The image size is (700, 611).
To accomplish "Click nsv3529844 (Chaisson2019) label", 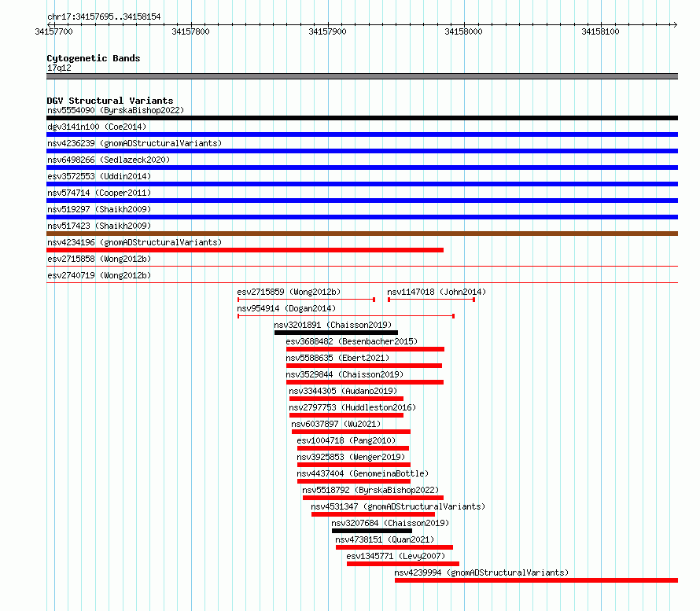I will click(x=344, y=374).
